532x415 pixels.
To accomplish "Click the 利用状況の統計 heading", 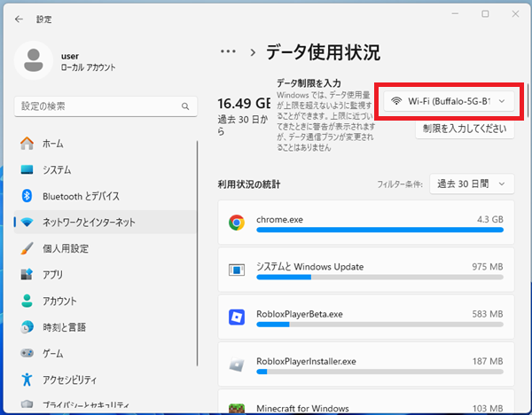I will click(249, 184).
